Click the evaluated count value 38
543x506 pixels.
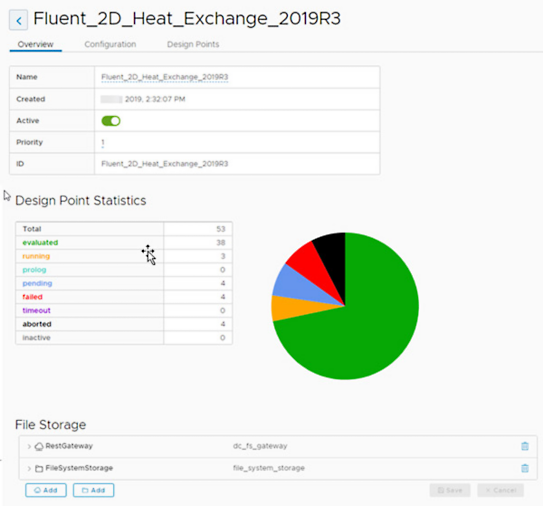[221, 242]
